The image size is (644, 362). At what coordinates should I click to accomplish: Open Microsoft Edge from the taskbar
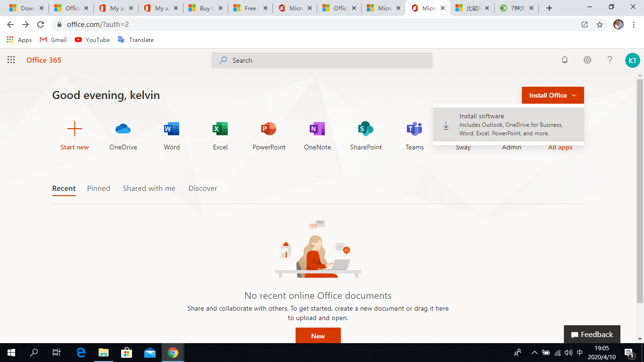(81, 352)
